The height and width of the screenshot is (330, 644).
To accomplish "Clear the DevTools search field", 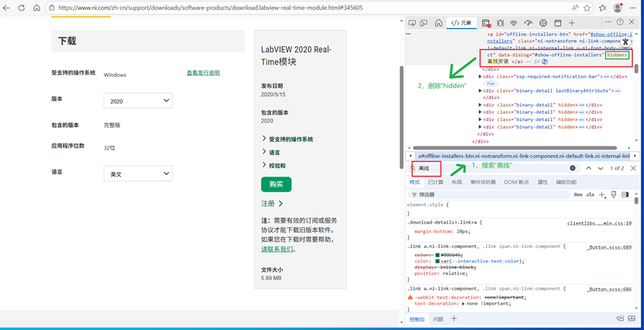I will pyautogui.click(x=573, y=168).
